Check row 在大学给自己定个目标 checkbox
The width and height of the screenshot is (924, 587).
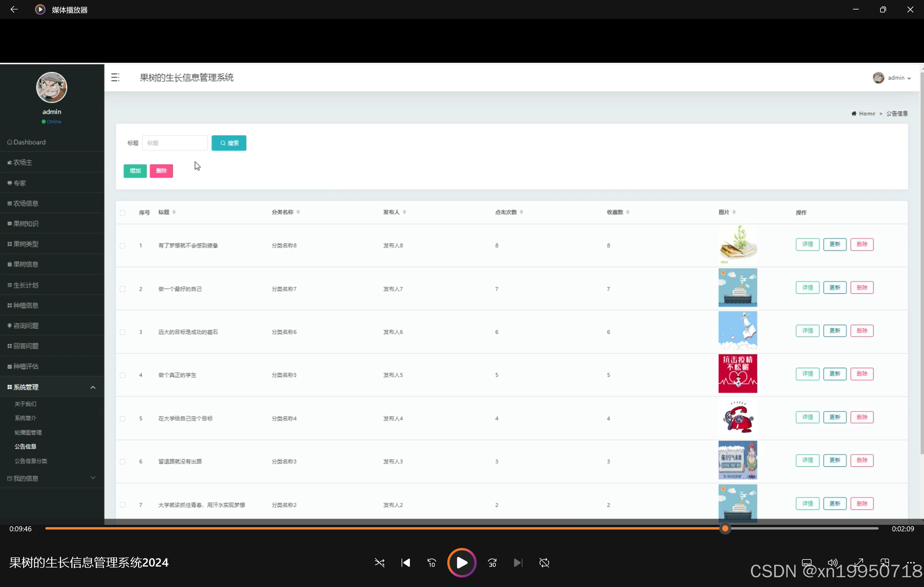tap(122, 418)
